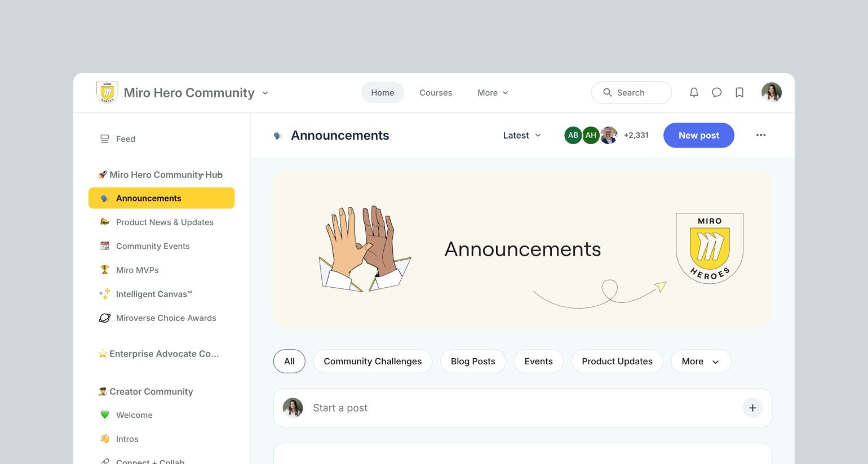Open Intelligent Canvas space
The image size is (868, 464).
pos(162,294)
